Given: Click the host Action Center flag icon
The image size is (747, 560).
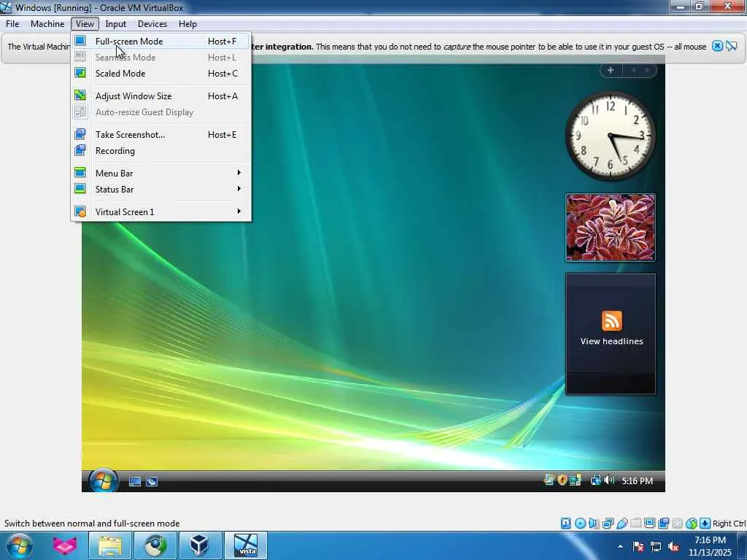Looking at the screenshot, I should coord(638,547).
